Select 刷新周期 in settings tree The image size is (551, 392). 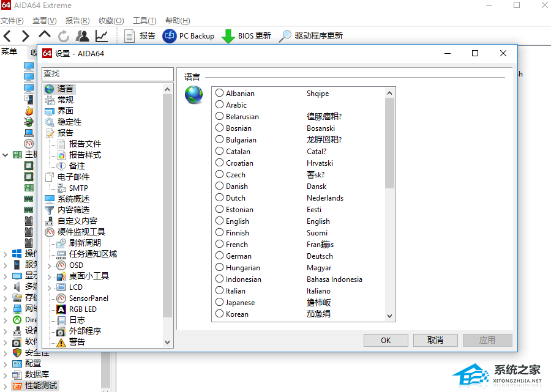click(x=80, y=243)
